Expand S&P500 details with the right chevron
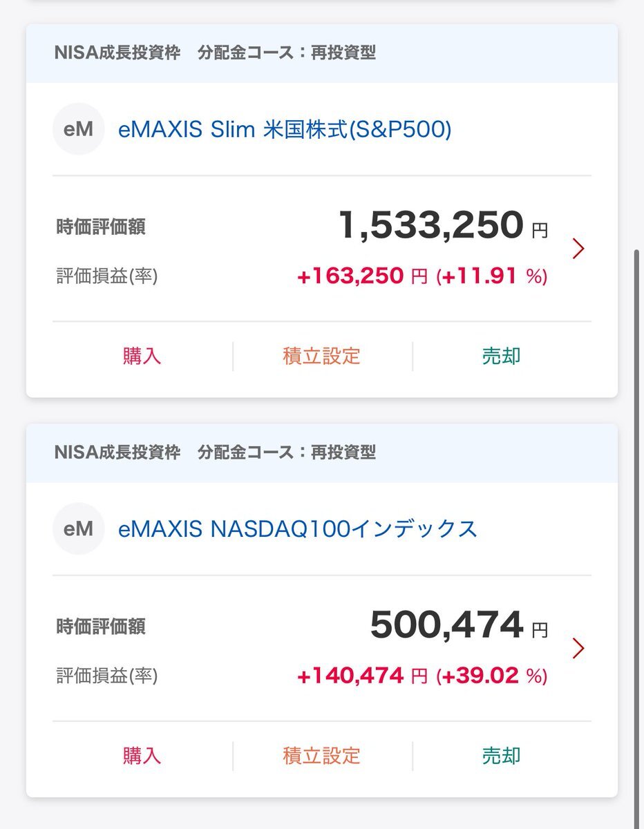Image resolution: width=644 pixels, height=829 pixels. click(x=578, y=249)
